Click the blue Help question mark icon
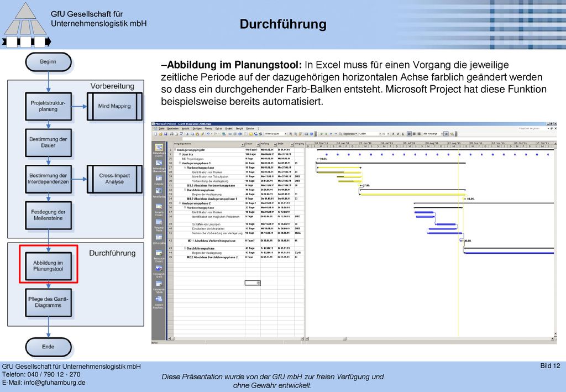Viewport: 566px width, 392px height. (312, 134)
